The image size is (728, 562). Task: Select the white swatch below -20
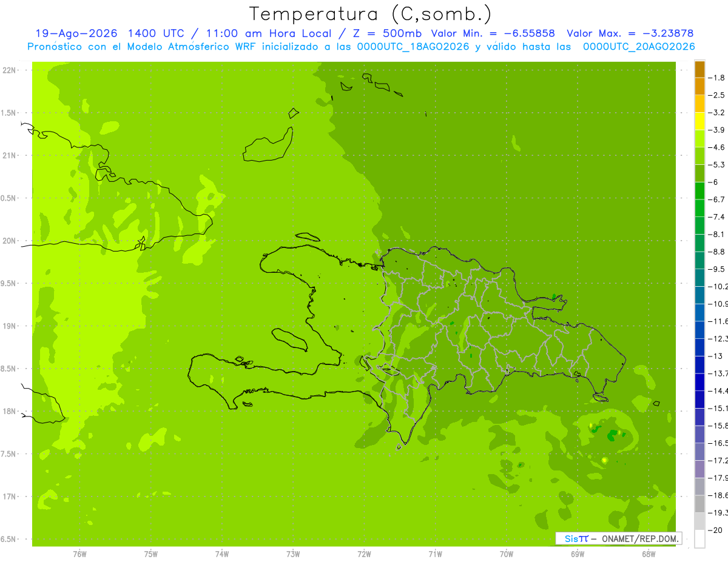tap(699, 539)
